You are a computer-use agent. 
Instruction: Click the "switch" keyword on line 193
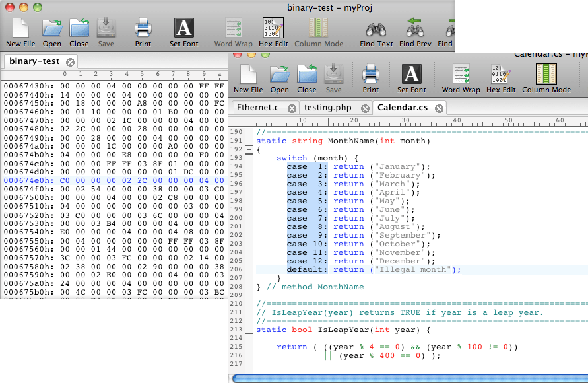292,158
